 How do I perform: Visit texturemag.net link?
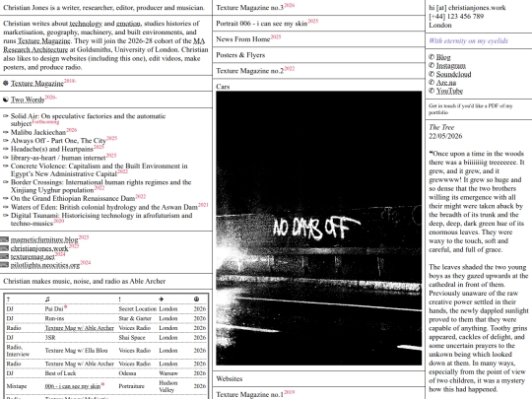[x=33, y=257]
